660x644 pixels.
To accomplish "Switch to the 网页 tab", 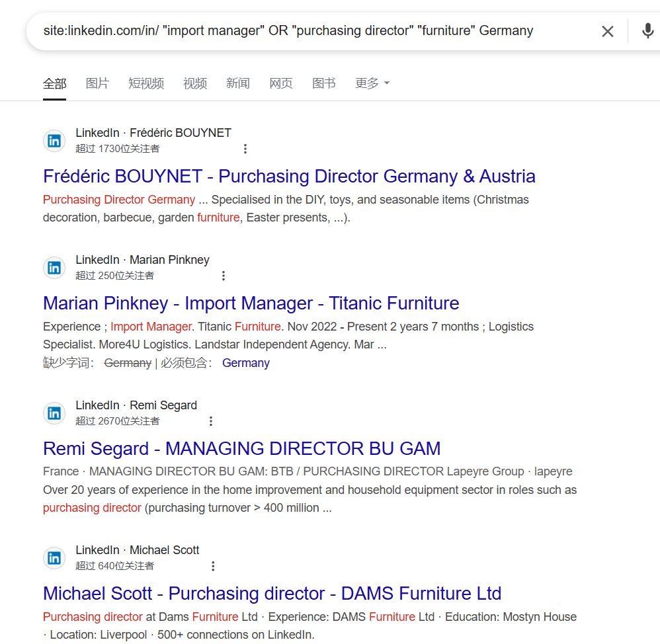I will point(281,83).
